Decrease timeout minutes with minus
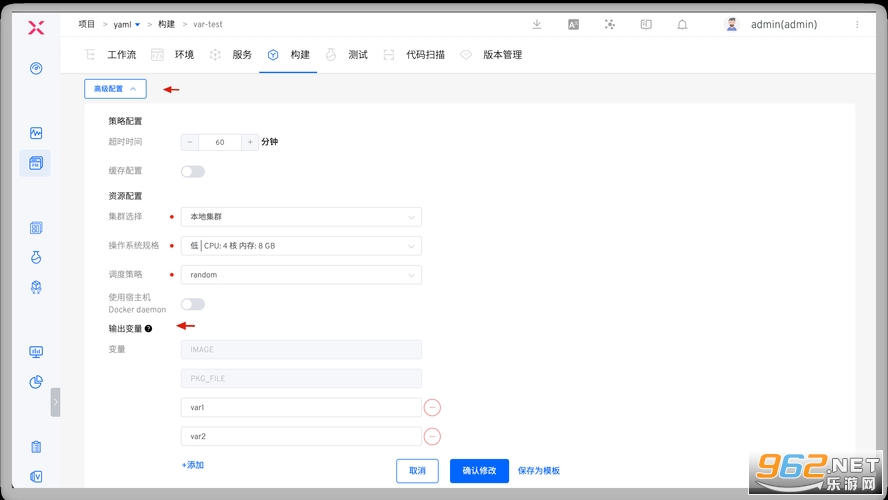 (190, 142)
